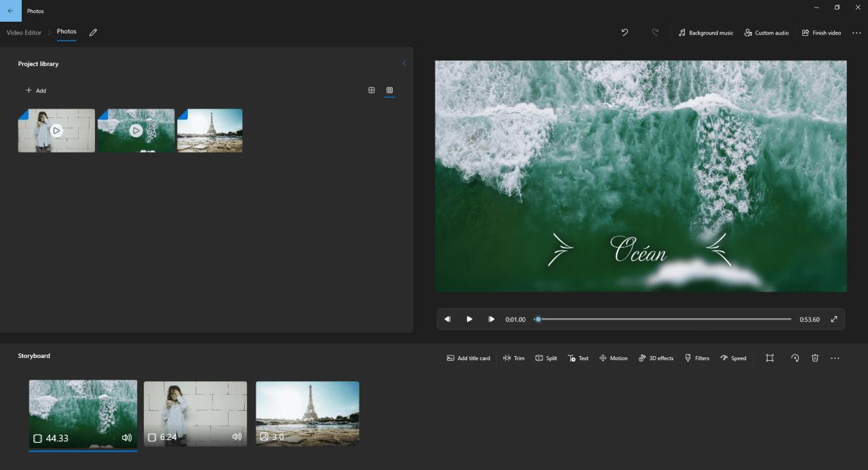Viewport: 868px width, 470px height.
Task: Click the Storyboard heading
Action: [34, 355]
